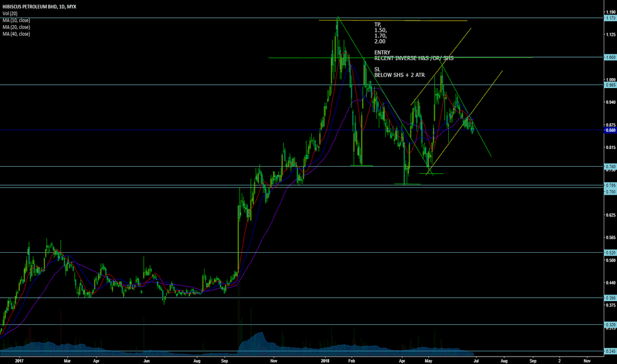Click the Feb label on time axis
617x364 pixels.
352,361
